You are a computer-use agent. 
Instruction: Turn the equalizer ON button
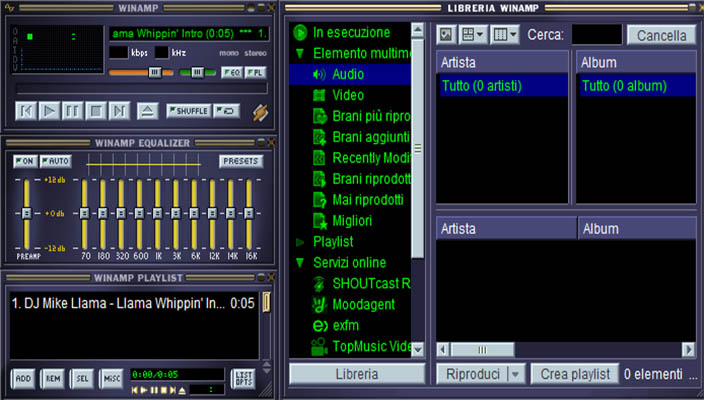pos(25,160)
